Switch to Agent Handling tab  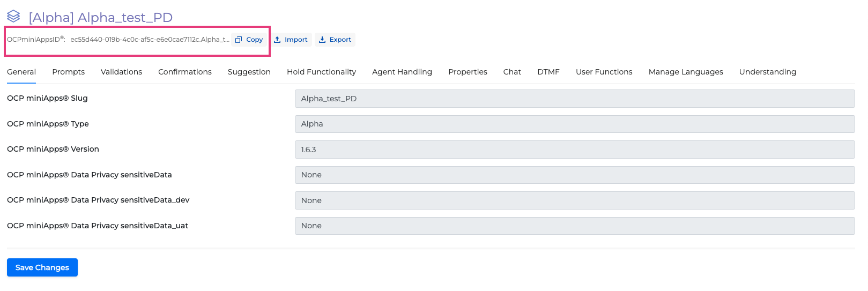tap(402, 72)
